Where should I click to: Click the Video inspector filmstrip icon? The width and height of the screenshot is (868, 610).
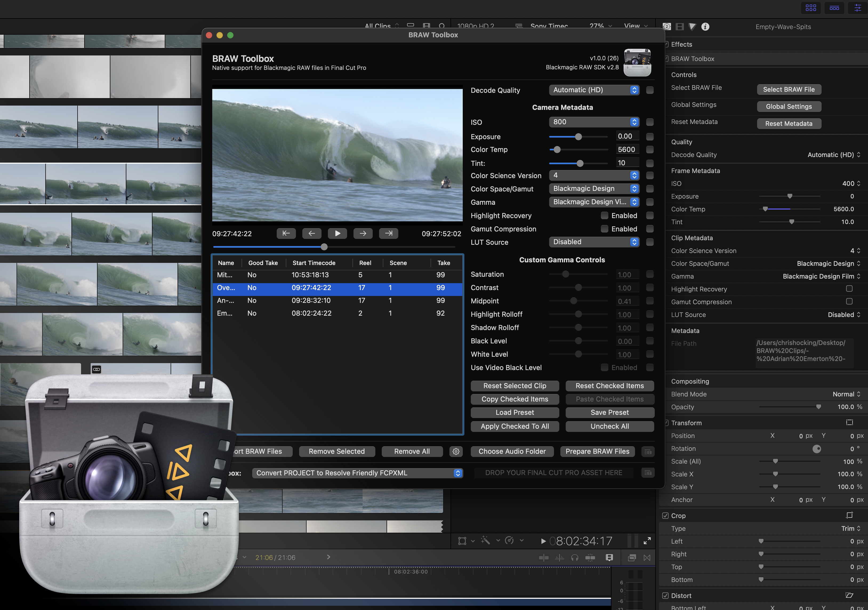pos(680,27)
